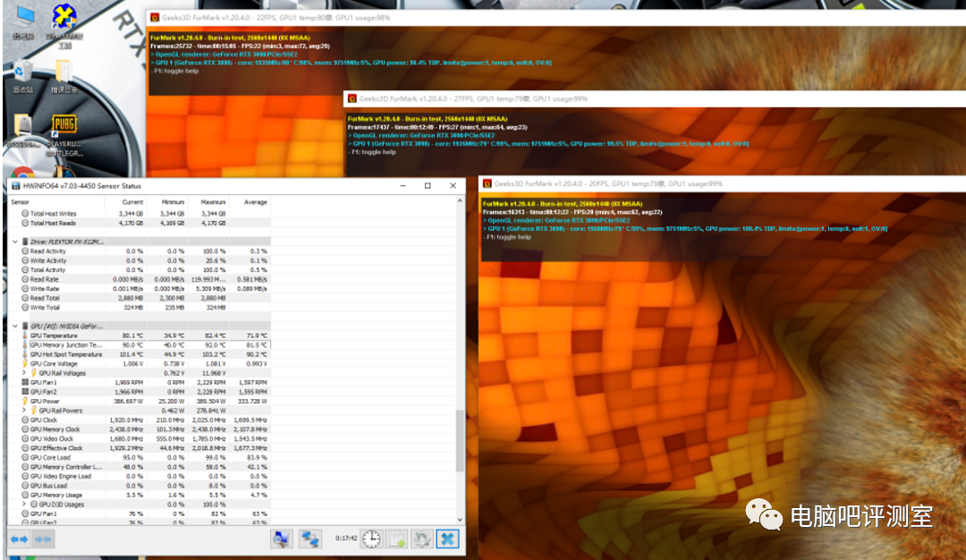The width and height of the screenshot is (966, 560).
Task: Click the GPU Power current value 386.697 W
Action: pyautogui.click(x=128, y=401)
